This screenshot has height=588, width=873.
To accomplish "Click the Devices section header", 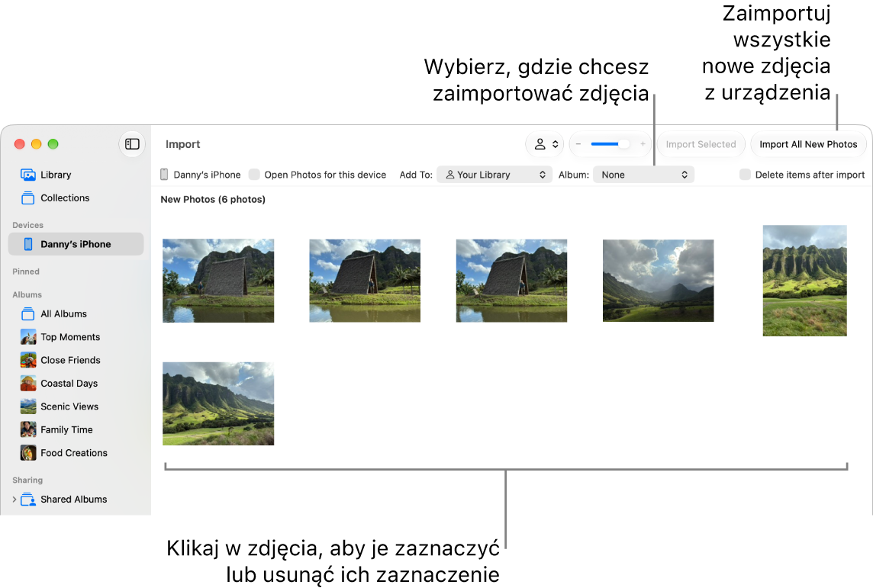I will [27, 225].
